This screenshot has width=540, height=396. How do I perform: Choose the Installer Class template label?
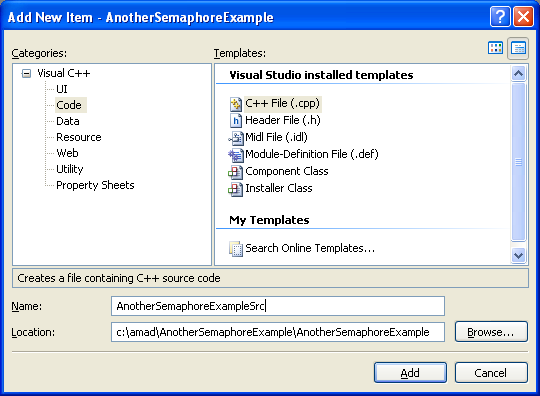pos(279,188)
